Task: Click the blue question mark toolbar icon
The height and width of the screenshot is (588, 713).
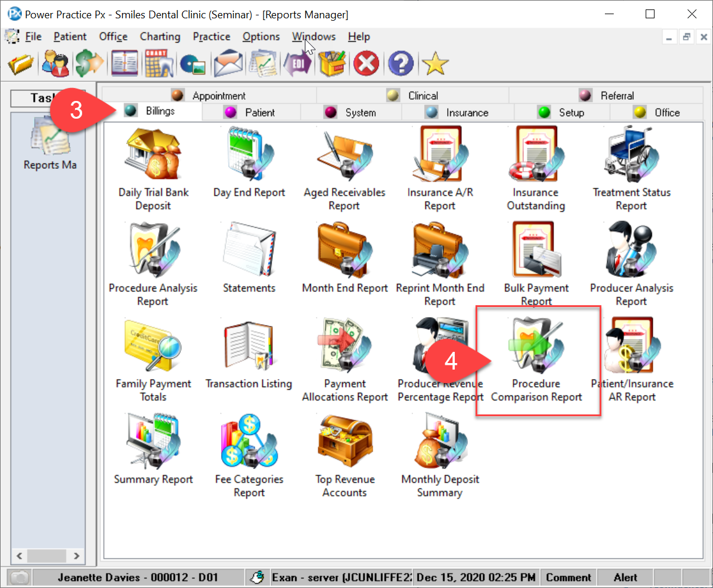Action: point(401,63)
